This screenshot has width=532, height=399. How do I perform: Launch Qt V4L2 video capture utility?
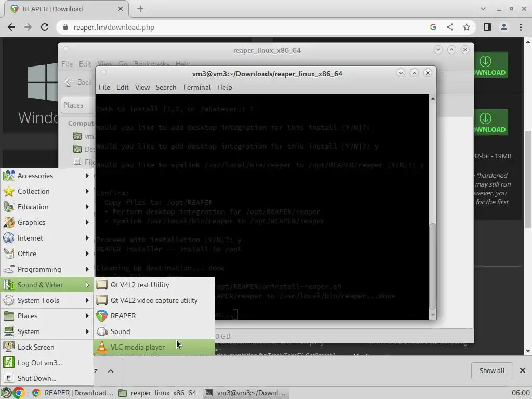coord(154,300)
